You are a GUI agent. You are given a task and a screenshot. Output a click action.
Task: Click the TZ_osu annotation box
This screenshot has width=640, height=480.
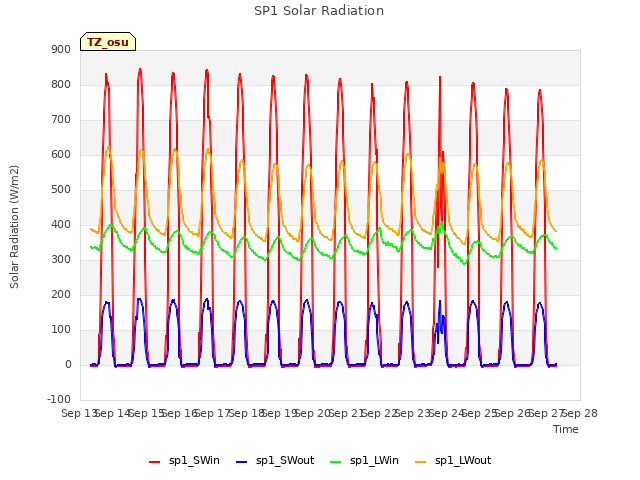[x=108, y=42]
